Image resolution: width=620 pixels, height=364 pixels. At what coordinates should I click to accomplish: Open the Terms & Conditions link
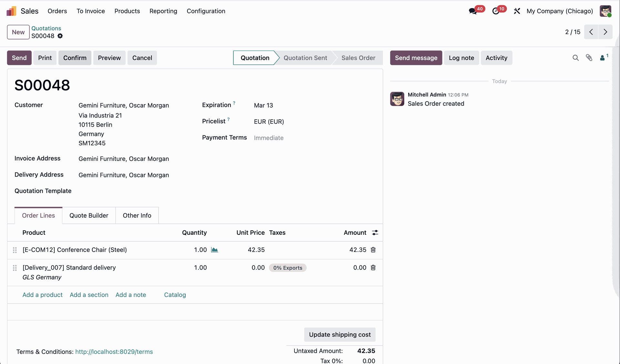(114, 352)
